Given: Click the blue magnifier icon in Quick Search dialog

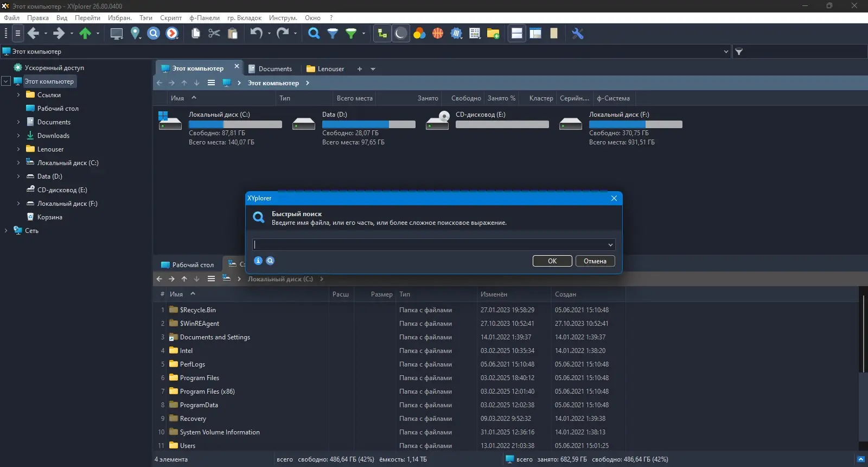Looking at the screenshot, I should pyautogui.click(x=270, y=261).
